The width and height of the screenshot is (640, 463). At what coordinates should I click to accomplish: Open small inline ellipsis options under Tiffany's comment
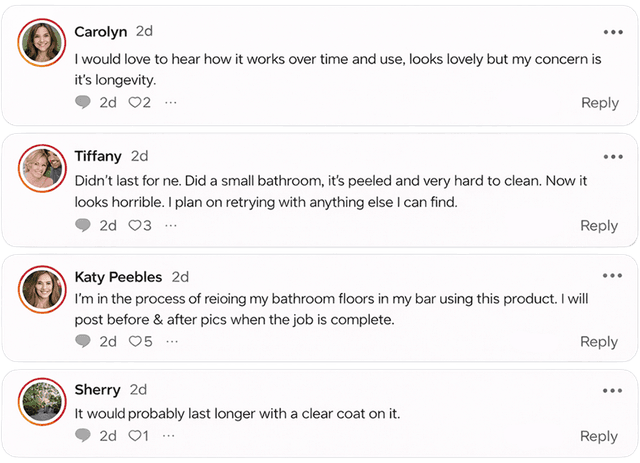171,225
